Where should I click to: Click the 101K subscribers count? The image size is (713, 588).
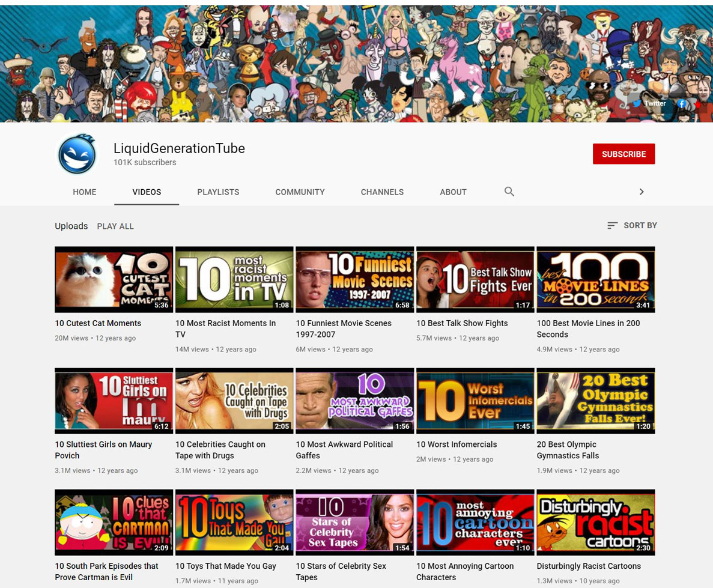(145, 162)
